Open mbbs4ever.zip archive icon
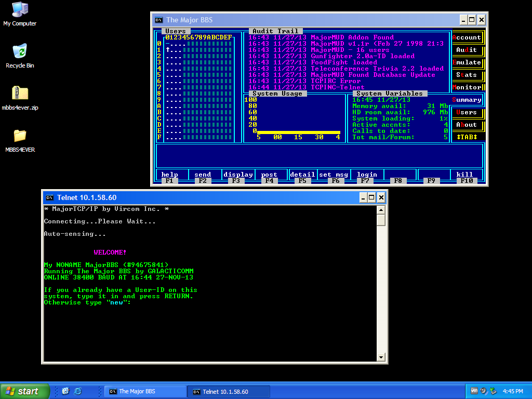The height and width of the screenshot is (399, 532). click(x=20, y=94)
